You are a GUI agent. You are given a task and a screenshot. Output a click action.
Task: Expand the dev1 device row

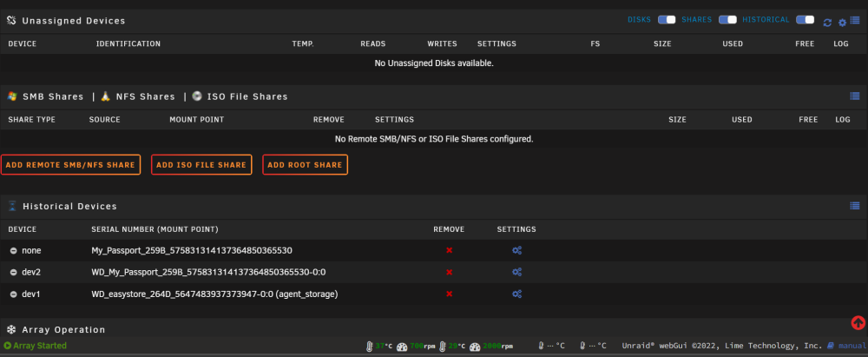pos(13,294)
